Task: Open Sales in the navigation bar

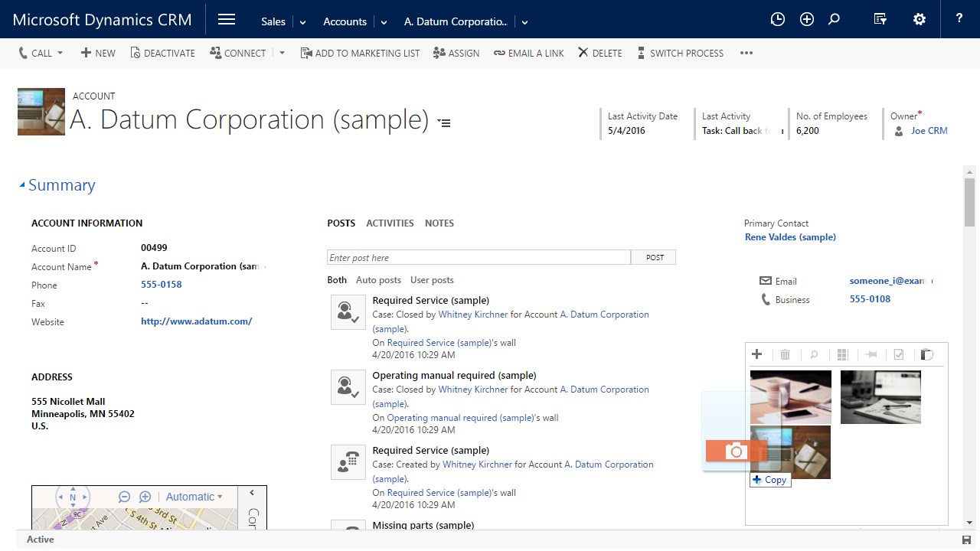Action: click(x=273, y=21)
